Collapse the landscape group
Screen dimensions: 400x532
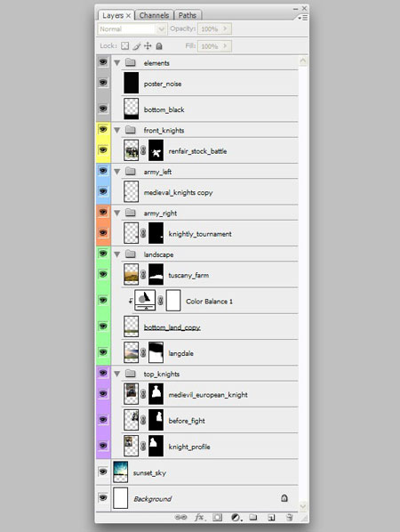point(117,254)
